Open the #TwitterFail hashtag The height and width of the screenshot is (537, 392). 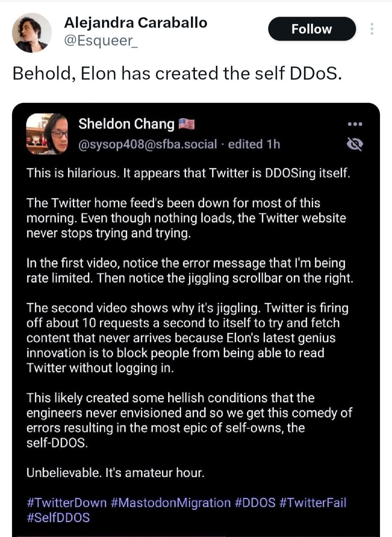point(313,503)
